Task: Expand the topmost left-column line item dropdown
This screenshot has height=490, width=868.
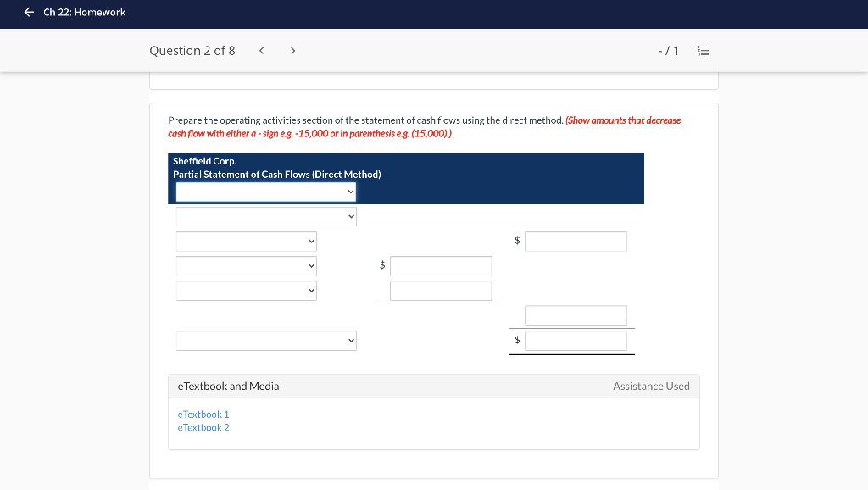Action: (246, 241)
